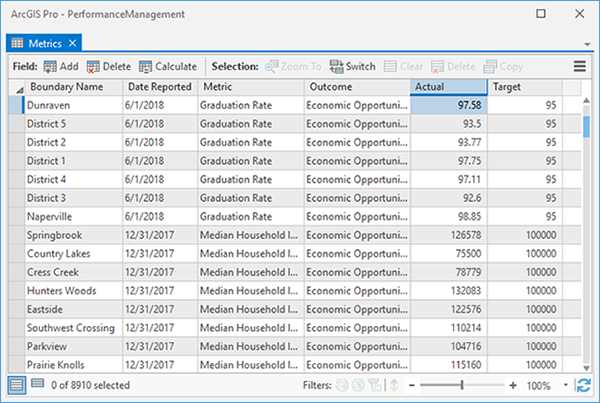The image size is (600, 403).
Task: Click the Country Lakes boundary cell
Action: (x=73, y=254)
